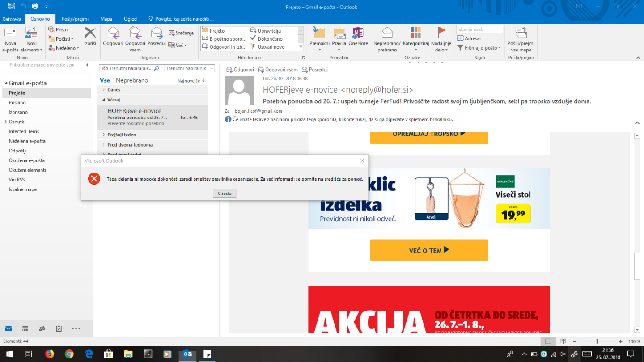Open the Filtriraj e-pošto dropdown

pyautogui.click(x=479, y=47)
